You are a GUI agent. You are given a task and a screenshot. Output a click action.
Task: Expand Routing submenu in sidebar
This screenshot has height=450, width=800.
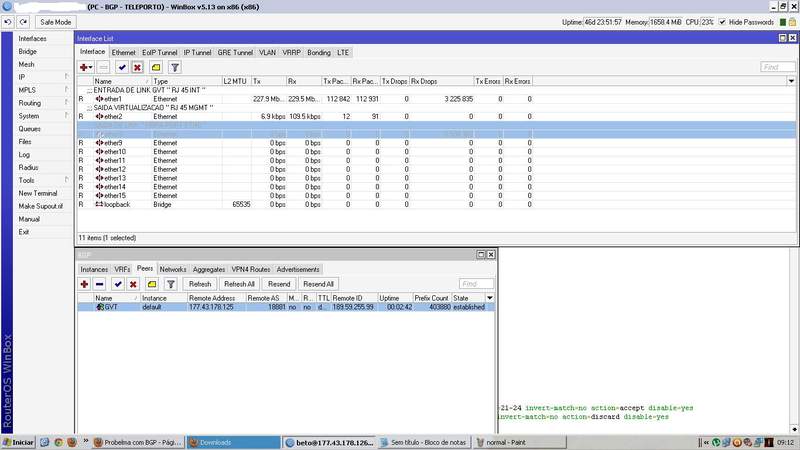coord(43,103)
